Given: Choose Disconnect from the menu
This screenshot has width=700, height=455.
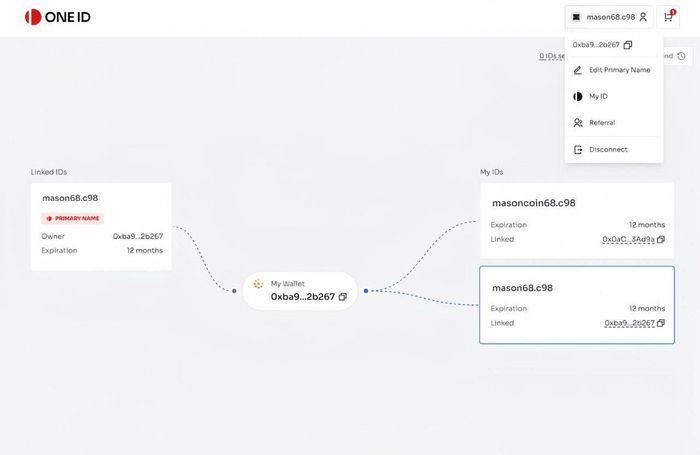Looking at the screenshot, I should pos(614,150).
